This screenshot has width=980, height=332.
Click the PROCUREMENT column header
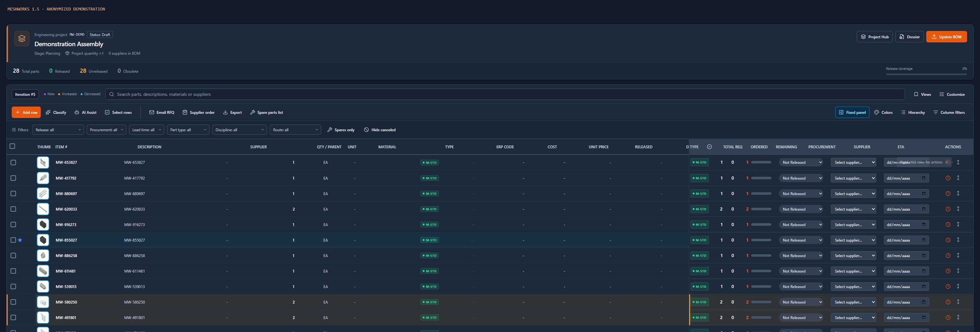pos(822,147)
